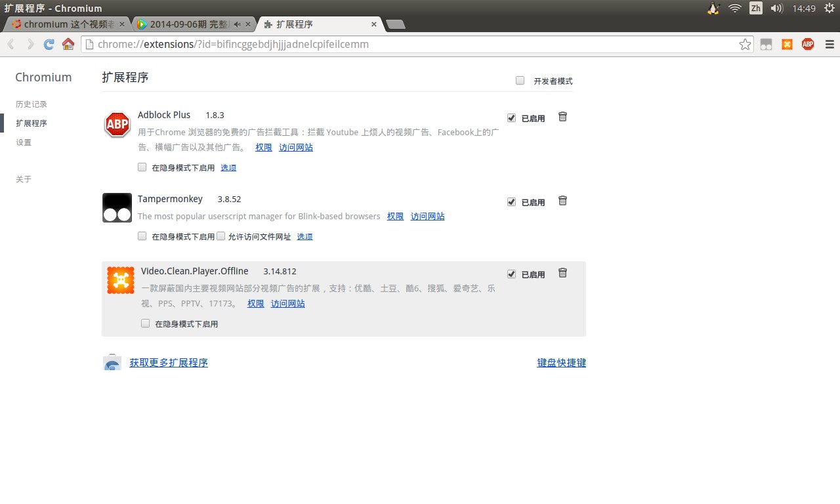
Task: Open the system gear menu
Action: coord(829,8)
